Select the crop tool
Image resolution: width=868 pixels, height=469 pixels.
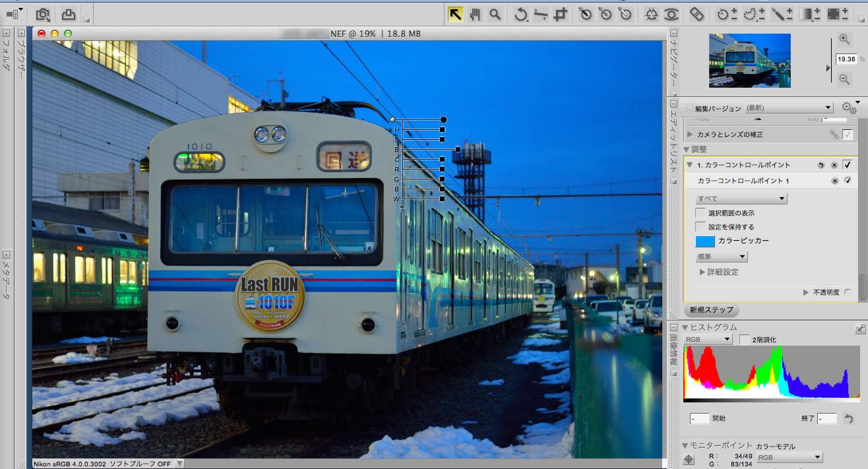(561, 14)
